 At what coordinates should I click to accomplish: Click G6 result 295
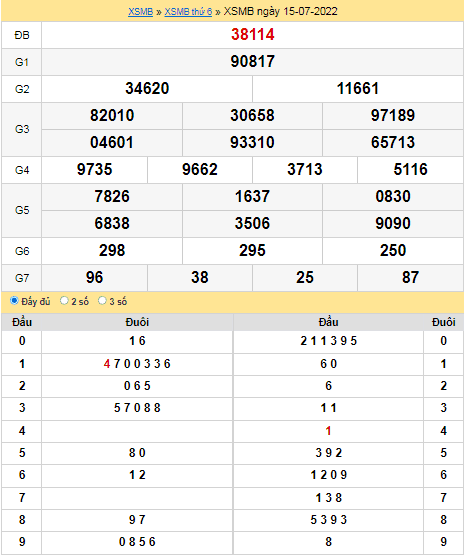coord(253,251)
